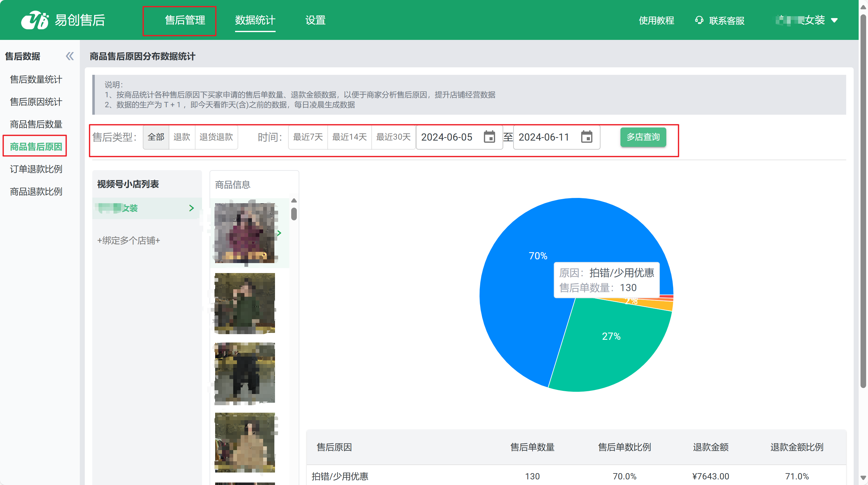Viewport: 868px width, 485px height.
Task: Switch to the 售后管理 tab
Action: click(x=185, y=20)
